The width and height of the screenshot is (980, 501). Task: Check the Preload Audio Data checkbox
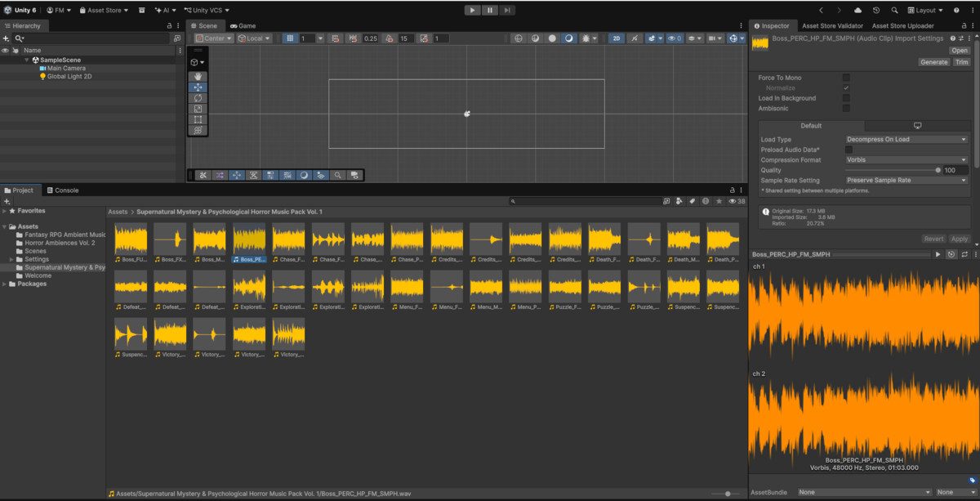coord(849,150)
